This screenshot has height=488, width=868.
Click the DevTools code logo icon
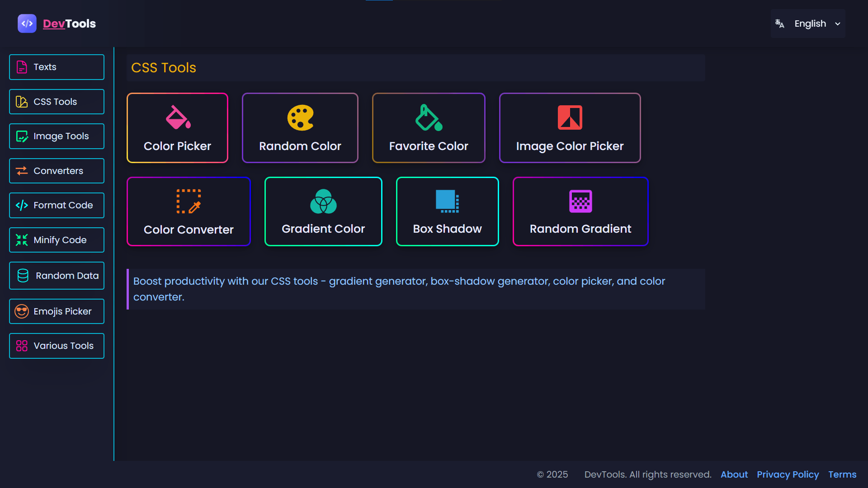(x=27, y=23)
